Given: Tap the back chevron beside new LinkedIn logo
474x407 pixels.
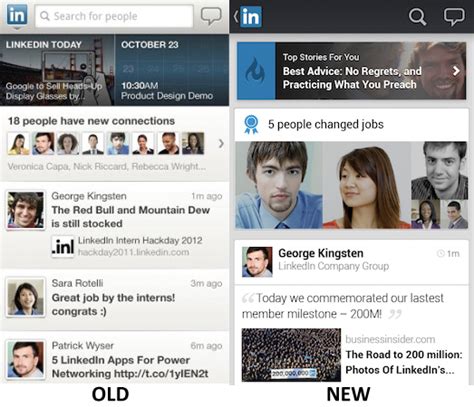Looking at the screenshot, I should 235,16.
